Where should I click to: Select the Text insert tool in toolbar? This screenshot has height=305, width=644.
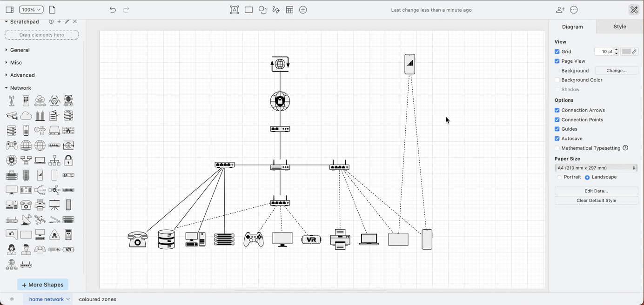[x=234, y=9]
